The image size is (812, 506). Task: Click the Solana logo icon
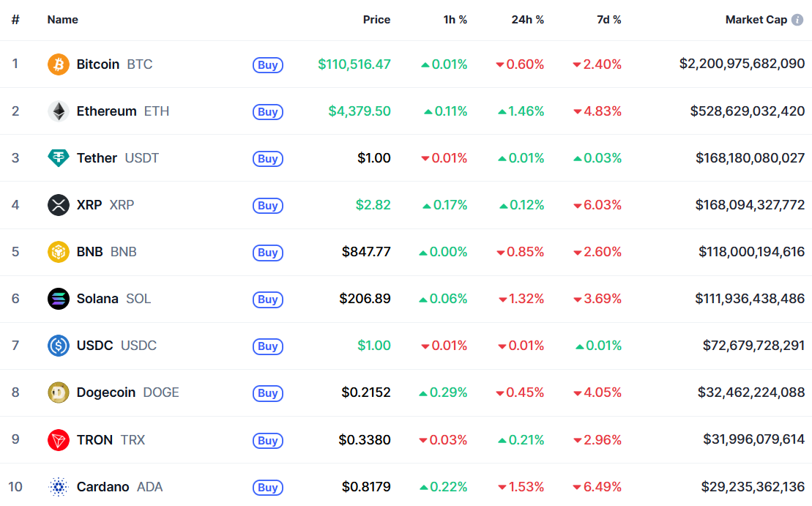tap(59, 299)
